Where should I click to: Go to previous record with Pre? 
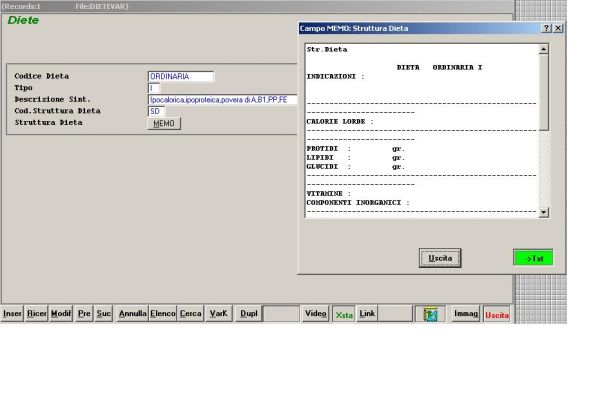84,314
